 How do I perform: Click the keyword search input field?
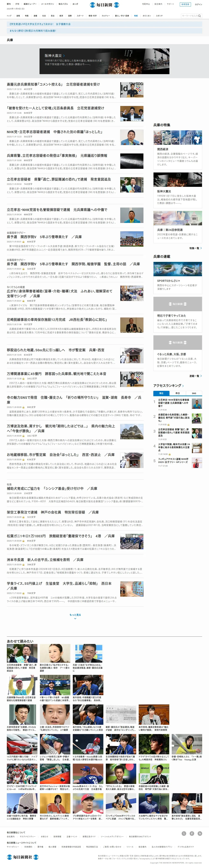[x=189, y=16]
